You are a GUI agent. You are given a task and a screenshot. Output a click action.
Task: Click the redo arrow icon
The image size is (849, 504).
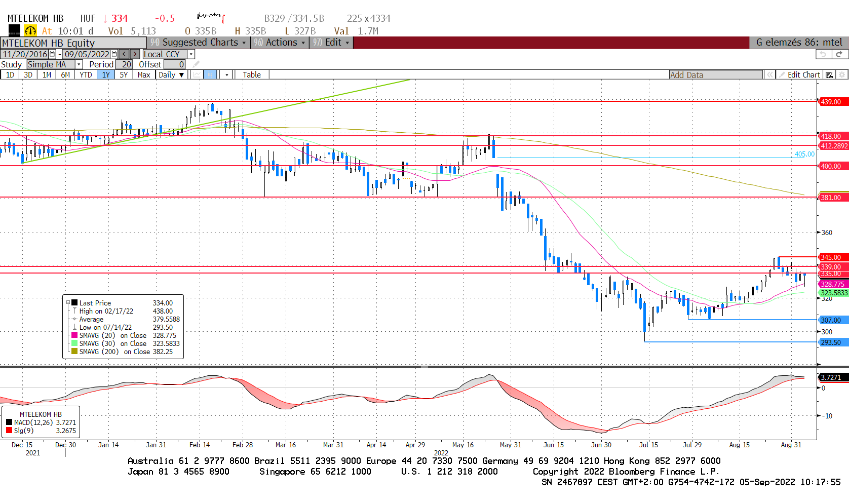pyautogui.click(x=839, y=54)
